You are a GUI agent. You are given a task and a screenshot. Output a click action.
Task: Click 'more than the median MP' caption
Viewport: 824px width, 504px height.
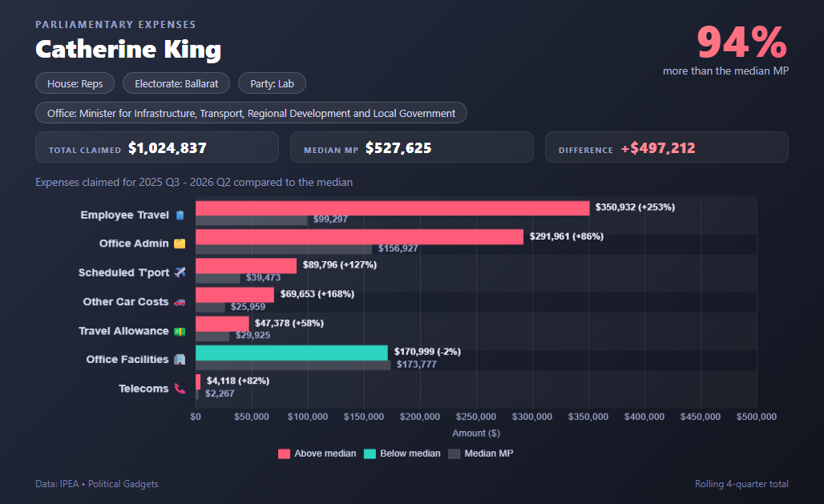tap(725, 71)
